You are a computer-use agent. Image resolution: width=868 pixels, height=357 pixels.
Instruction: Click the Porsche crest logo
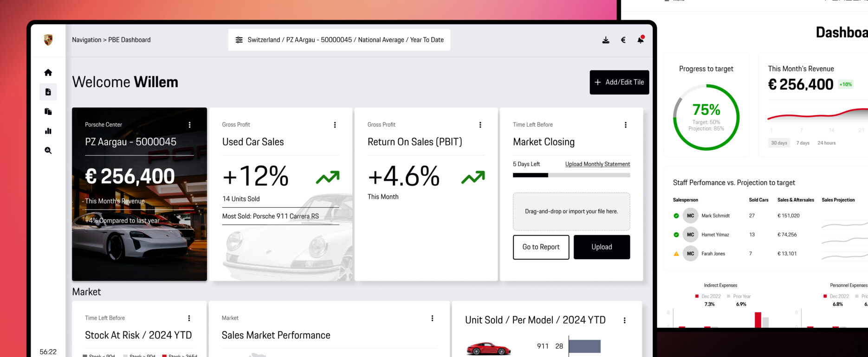[x=48, y=40]
